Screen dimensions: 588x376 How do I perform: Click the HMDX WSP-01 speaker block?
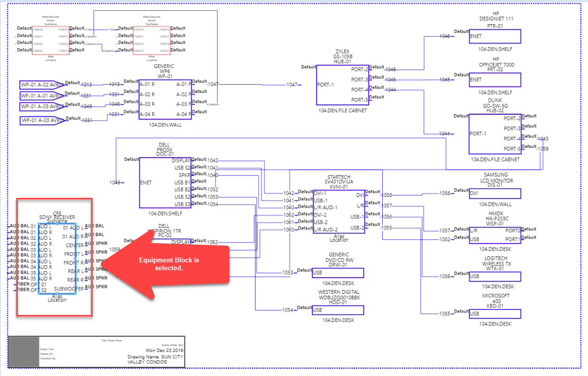click(494, 235)
